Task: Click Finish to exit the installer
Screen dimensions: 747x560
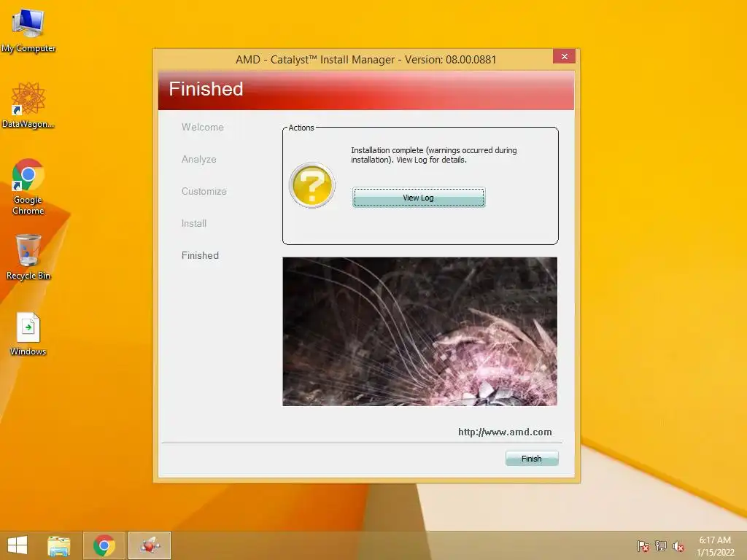Action: tap(532, 459)
